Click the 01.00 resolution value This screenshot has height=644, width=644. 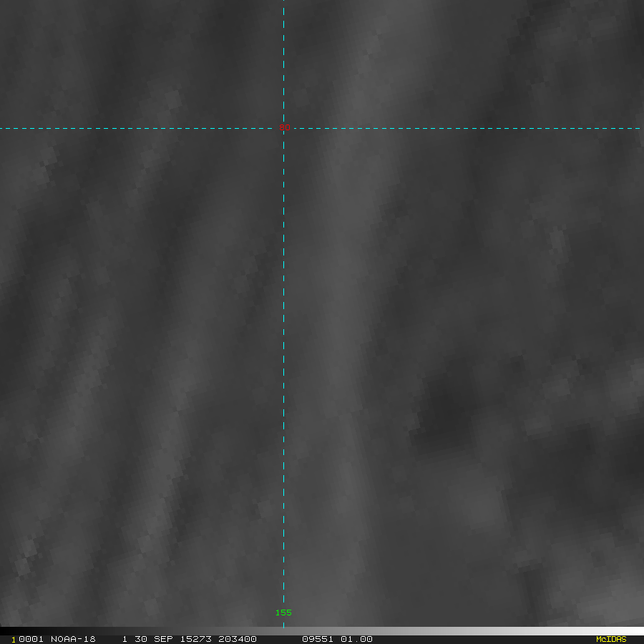pos(356,639)
